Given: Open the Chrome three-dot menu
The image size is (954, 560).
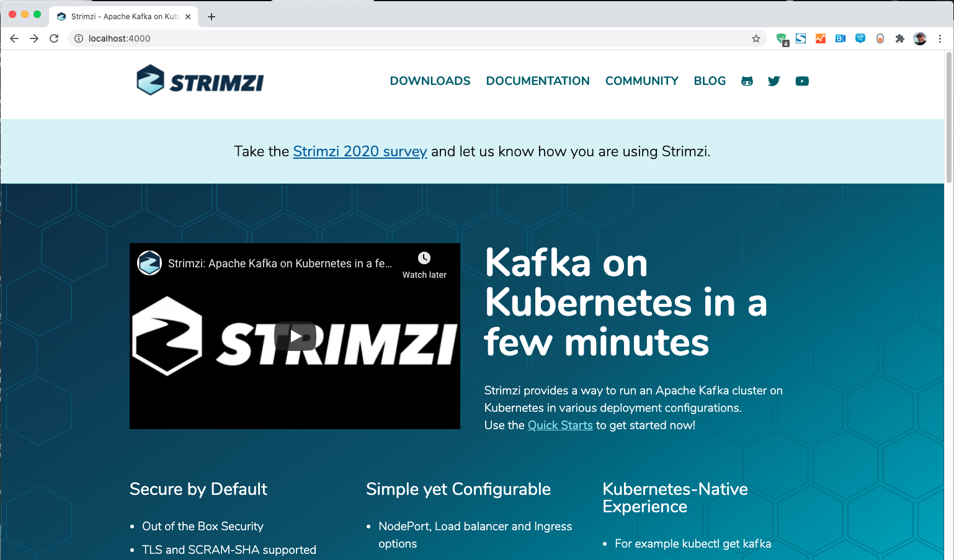Looking at the screenshot, I should 940,38.
